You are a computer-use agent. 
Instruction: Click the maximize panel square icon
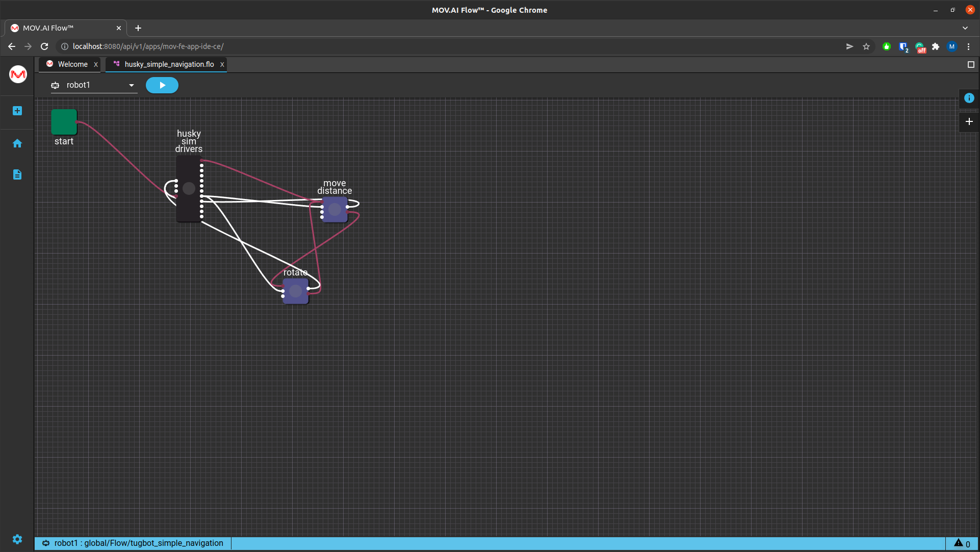click(x=971, y=64)
